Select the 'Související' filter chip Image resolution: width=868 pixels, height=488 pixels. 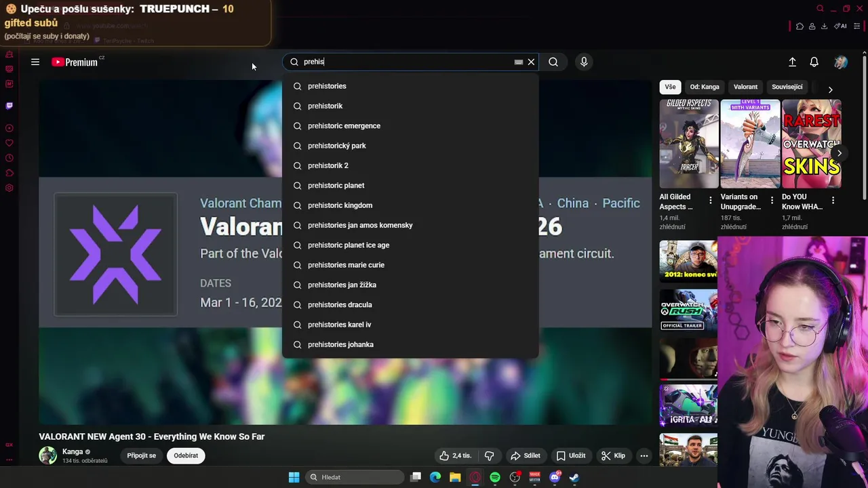787,87
